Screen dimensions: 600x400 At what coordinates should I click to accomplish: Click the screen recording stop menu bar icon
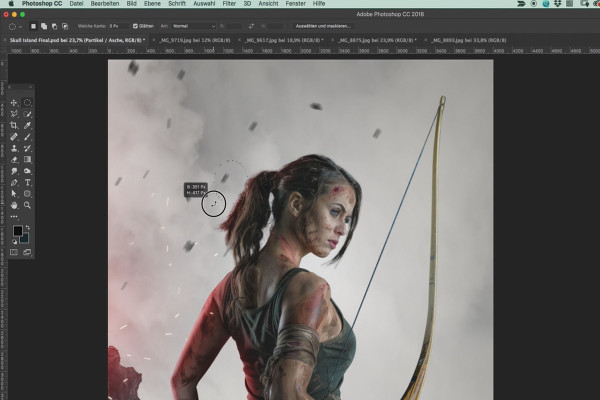(534, 3)
